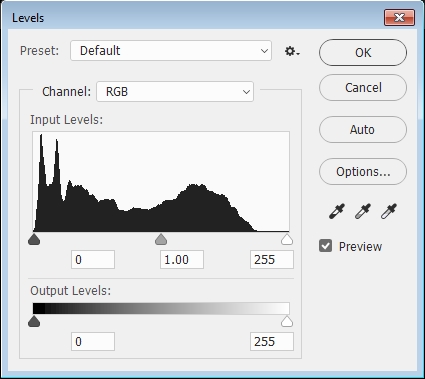Click the input shadow value field 0
This screenshot has width=425, height=379.
93,260
